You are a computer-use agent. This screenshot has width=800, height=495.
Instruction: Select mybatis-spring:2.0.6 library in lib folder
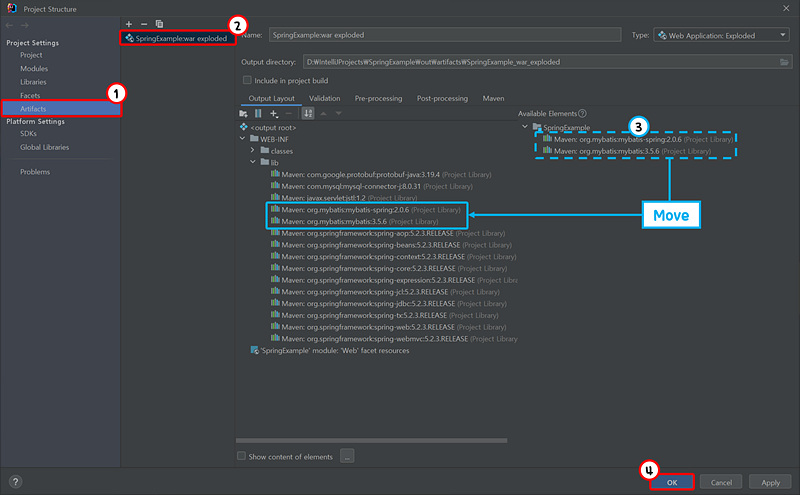pyautogui.click(x=365, y=209)
